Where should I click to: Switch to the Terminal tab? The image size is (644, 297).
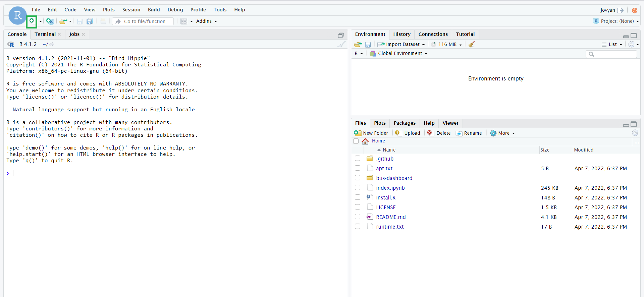[x=45, y=34]
